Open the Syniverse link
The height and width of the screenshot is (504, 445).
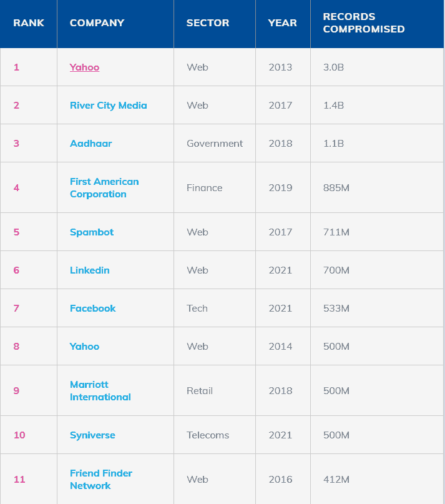click(92, 435)
